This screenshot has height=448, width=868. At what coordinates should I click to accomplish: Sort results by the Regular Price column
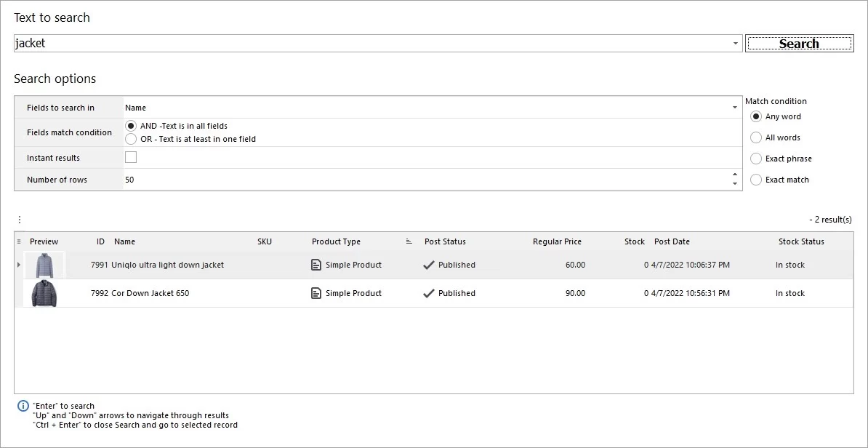(558, 241)
